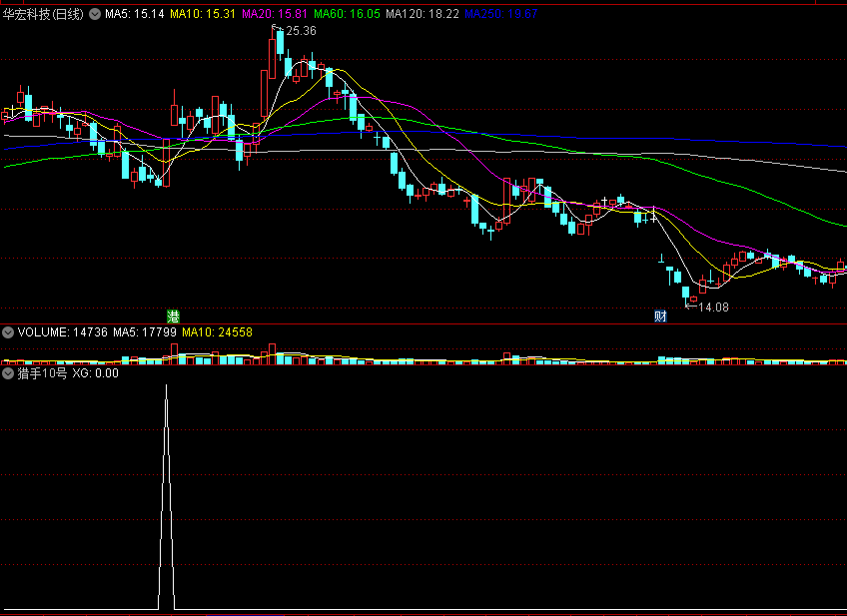Click the volume MA10: 24558 label

pyautogui.click(x=217, y=332)
